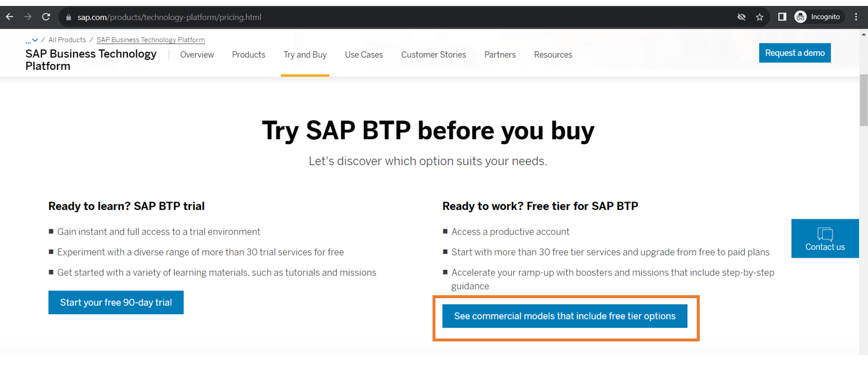
Task: Open the Overview tab
Action: pos(197,55)
